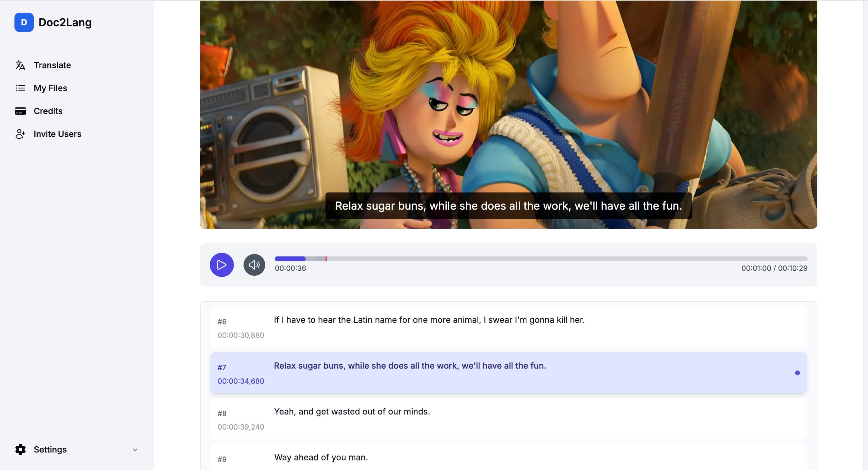Seek on the video progress bar
The width and height of the screenshot is (868, 470).
pos(541,259)
